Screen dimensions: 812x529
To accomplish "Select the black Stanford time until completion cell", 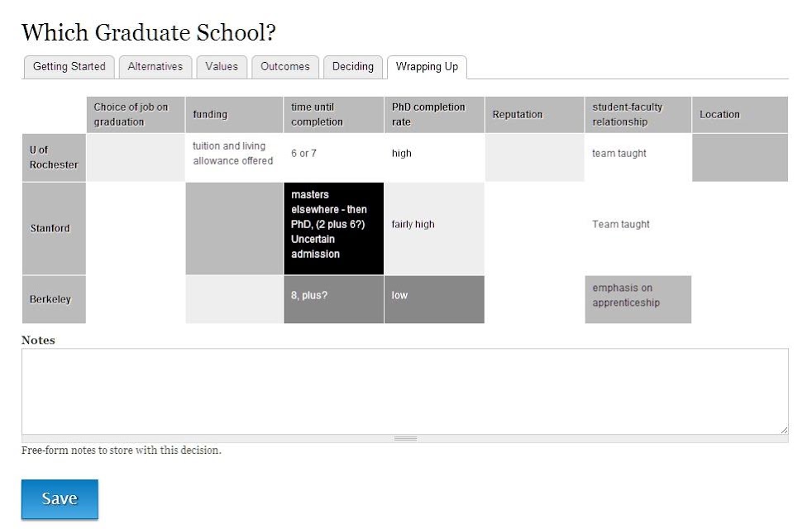I will point(333,228).
